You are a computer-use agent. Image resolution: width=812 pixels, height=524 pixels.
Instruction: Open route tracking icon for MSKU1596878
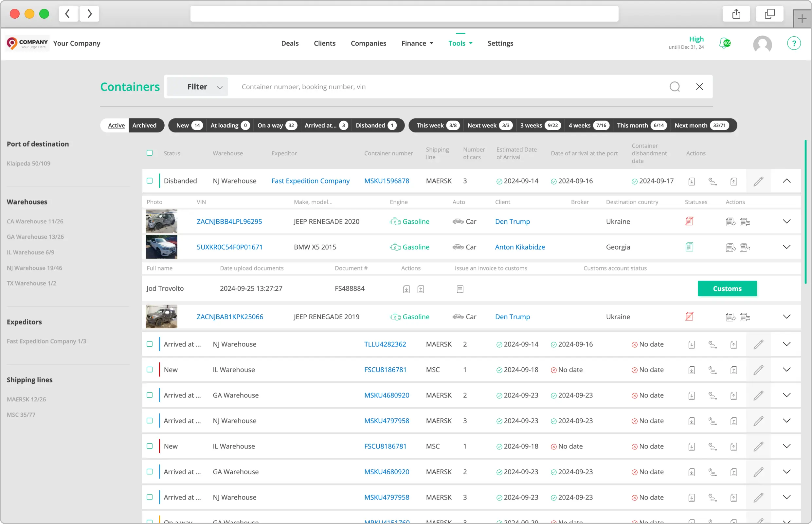coord(712,181)
